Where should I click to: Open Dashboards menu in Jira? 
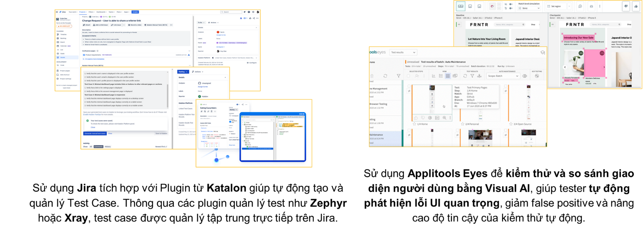click(102, 12)
